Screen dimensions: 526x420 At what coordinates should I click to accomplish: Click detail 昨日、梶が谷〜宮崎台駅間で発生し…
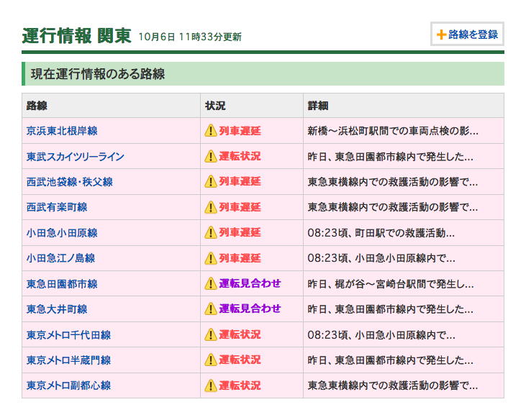tap(391, 283)
